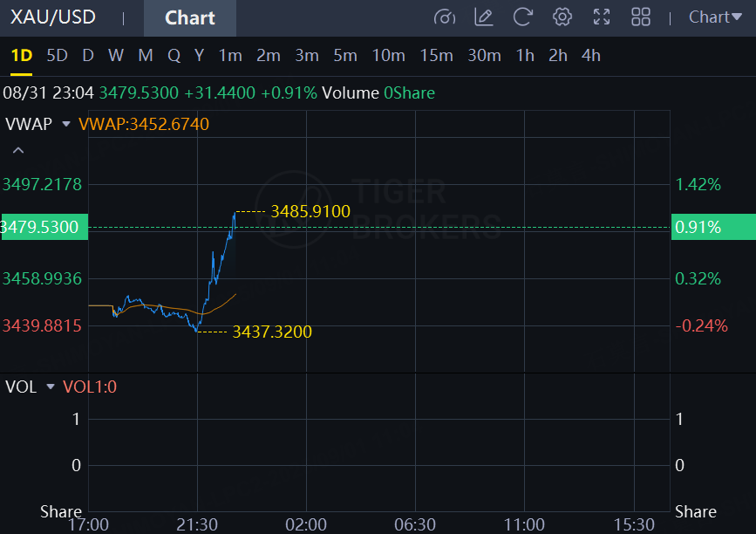The image size is (756, 534).
Task: Click the XAU/USD symbol name
Action: tap(53, 17)
